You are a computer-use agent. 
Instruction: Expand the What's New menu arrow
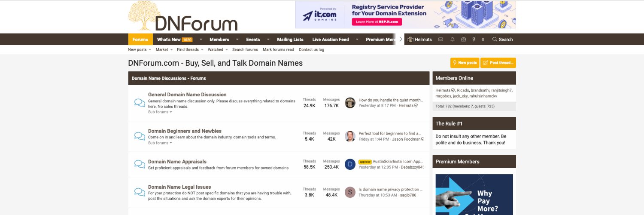click(x=201, y=40)
